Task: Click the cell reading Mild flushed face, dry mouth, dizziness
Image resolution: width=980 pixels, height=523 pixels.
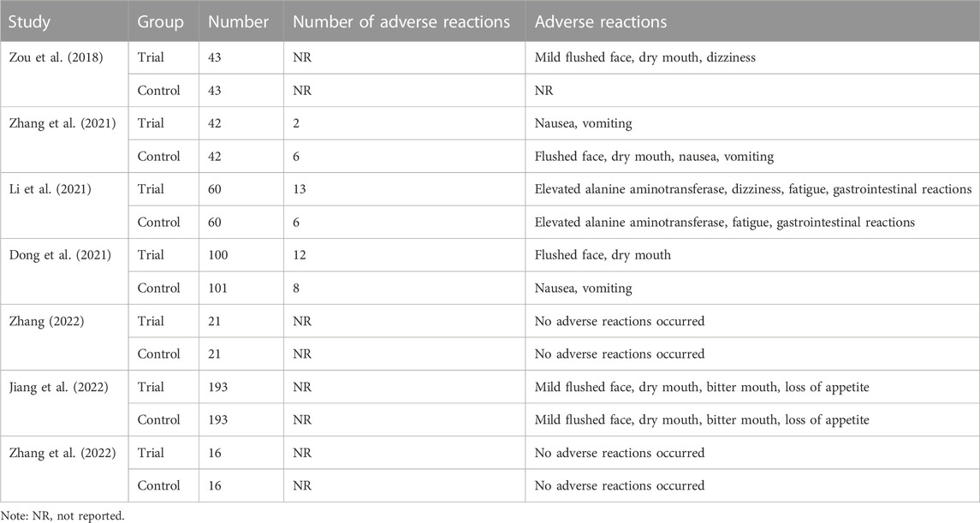Action: (645, 57)
